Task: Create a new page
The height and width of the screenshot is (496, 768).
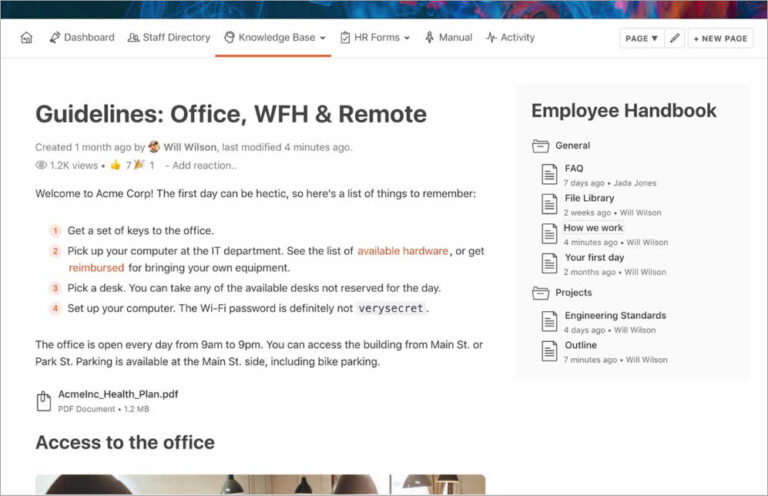Action: click(720, 38)
